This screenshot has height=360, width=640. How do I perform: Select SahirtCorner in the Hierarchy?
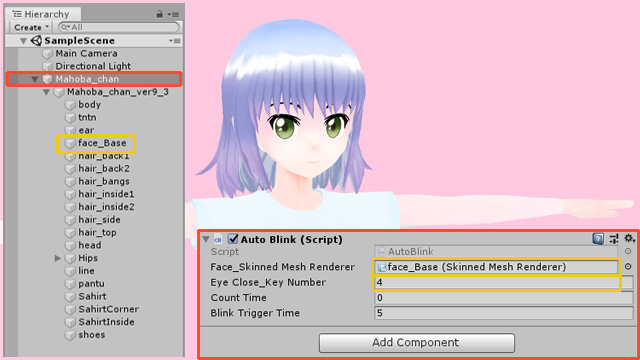pos(108,309)
